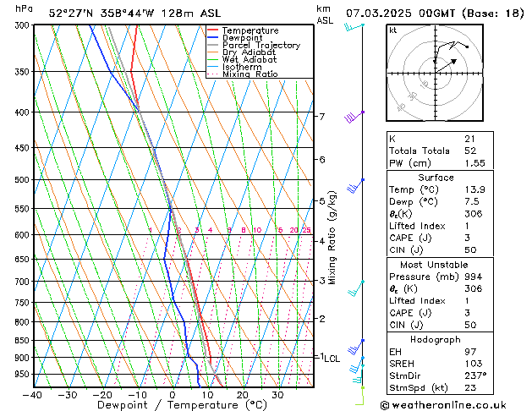Screen dimensions: 532x411
Task: Click the "Isotherm" legend label
Action: click(x=242, y=67)
